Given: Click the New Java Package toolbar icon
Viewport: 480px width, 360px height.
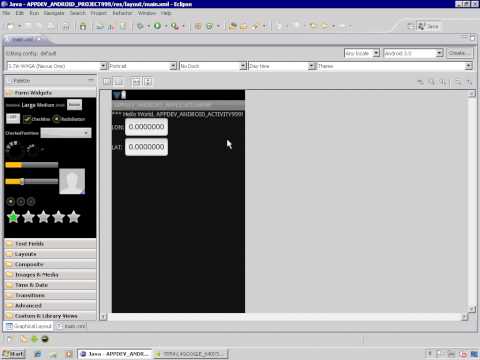Looking at the screenshot, I should point(198,26).
